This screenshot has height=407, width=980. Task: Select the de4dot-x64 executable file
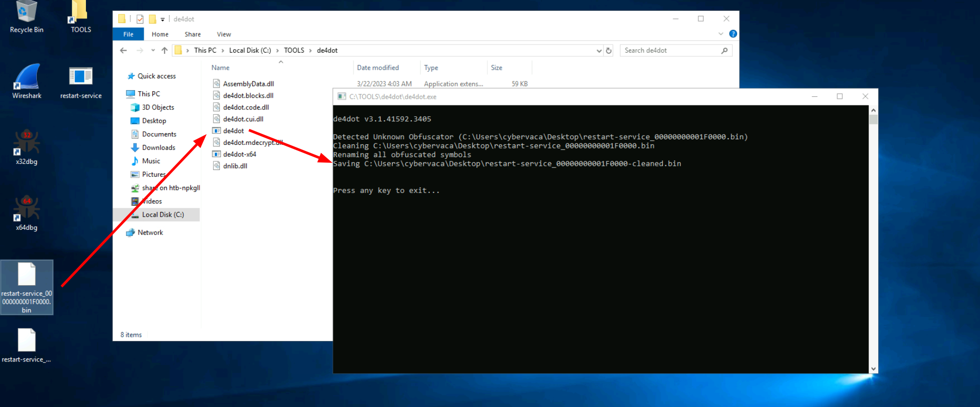pos(239,154)
